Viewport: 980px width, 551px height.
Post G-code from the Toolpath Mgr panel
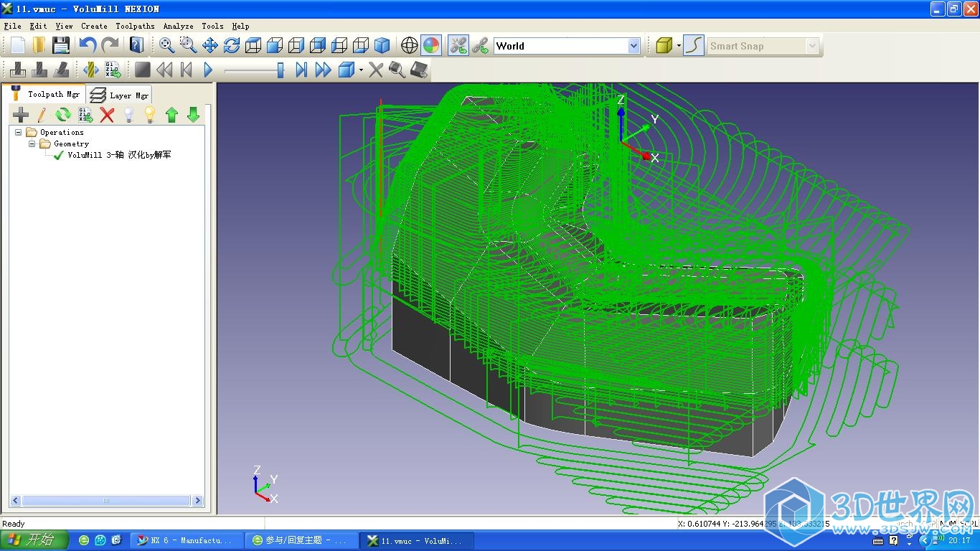[85, 114]
